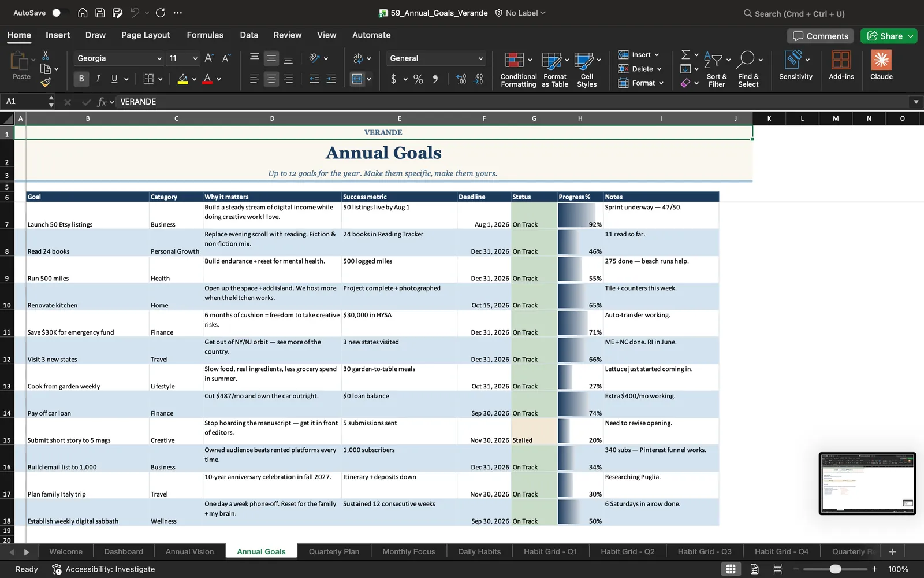The width and height of the screenshot is (924, 578).
Task: Click Decrease Indent icon
Action: [x=314, y=79]
